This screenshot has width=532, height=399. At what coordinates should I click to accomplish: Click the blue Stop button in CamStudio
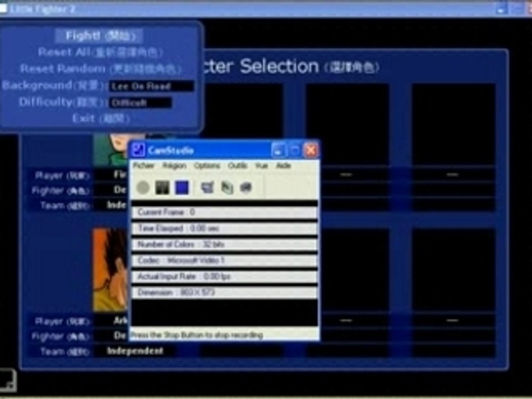[x=182, y=187]
